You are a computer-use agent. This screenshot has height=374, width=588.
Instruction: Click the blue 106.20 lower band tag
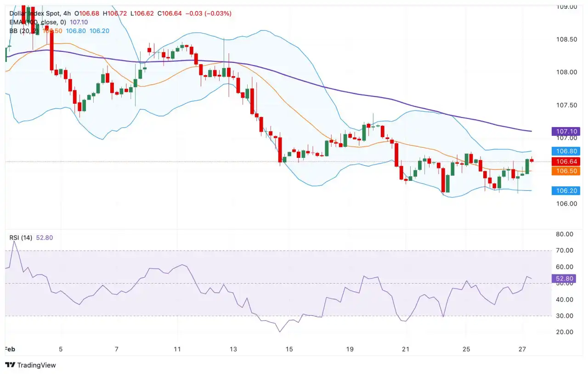(566, 190)
